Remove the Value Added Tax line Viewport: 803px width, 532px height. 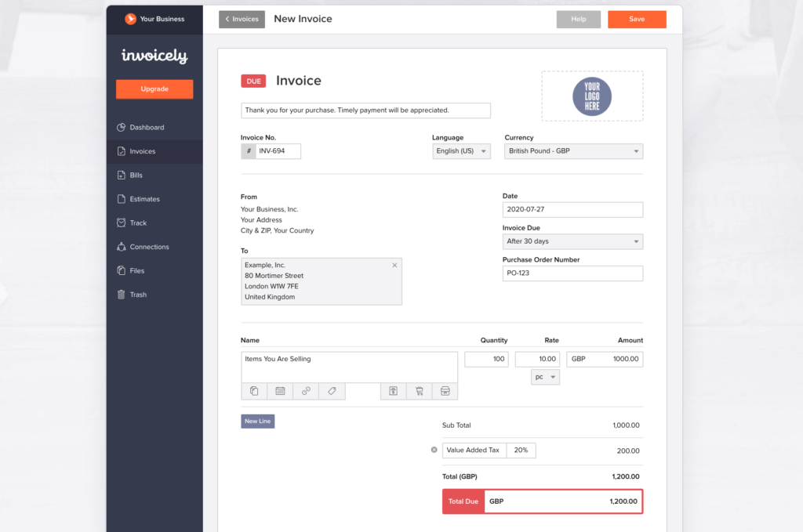coord(434,450)
